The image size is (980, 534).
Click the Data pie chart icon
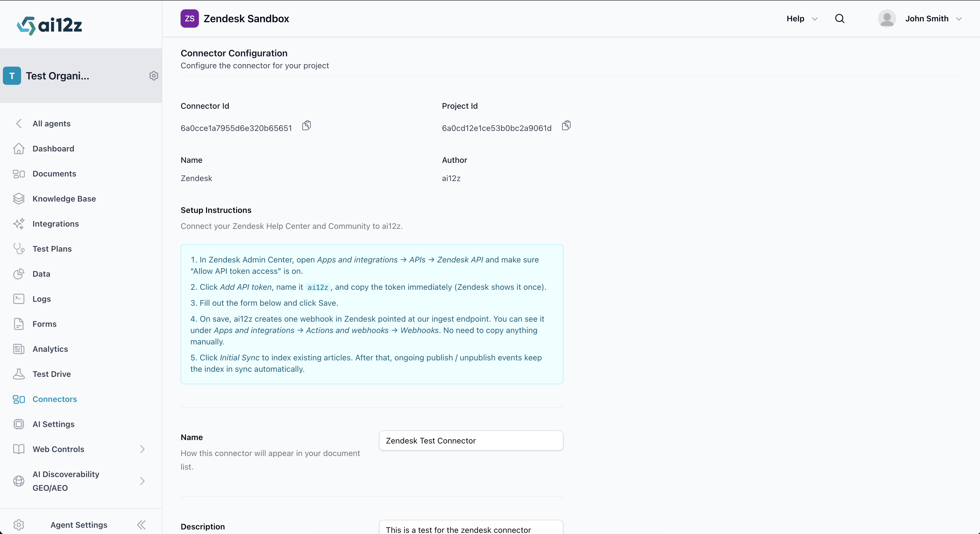pos(19,274)
